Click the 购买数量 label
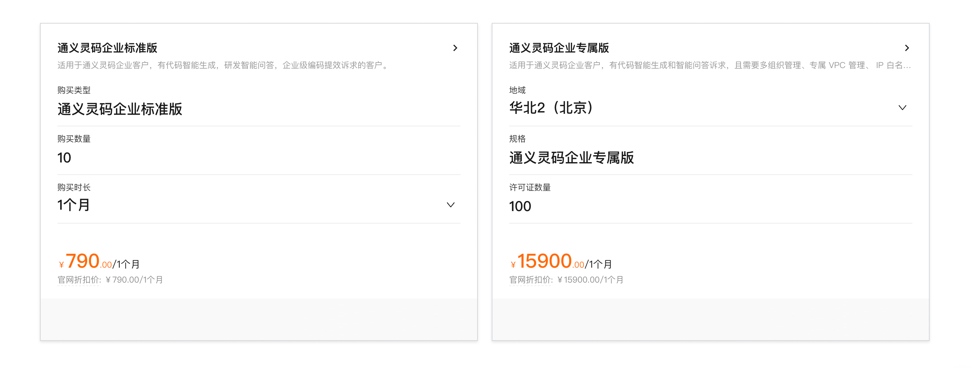This screenshot has width=980, height=368. pos(74,139)
